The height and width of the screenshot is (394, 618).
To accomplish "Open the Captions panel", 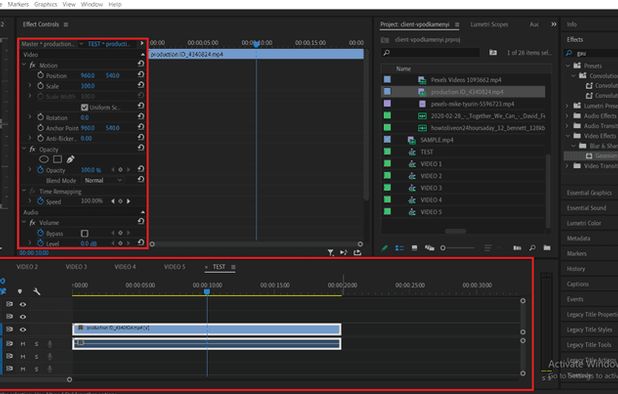I will 577,284.
